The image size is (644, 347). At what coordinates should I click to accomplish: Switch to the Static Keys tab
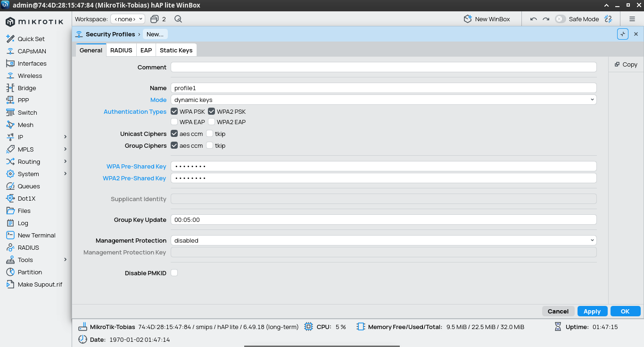tap(176, 51)
